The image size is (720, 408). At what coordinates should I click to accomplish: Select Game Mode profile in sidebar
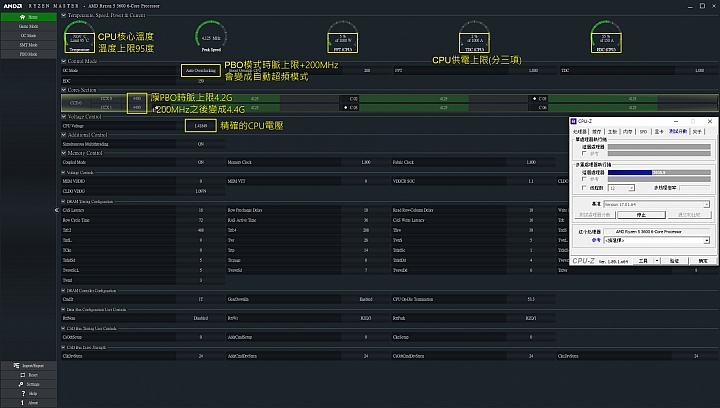point(28,26)
